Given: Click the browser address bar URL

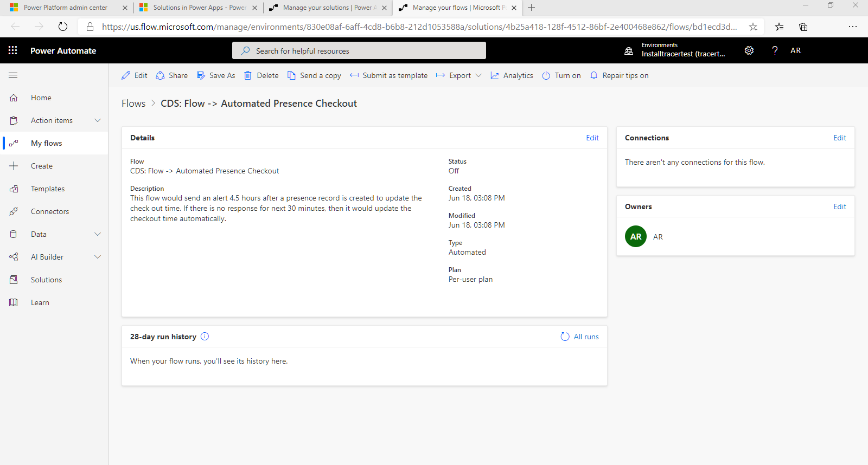Looking at the screenshot, I should tap(419, 27).
